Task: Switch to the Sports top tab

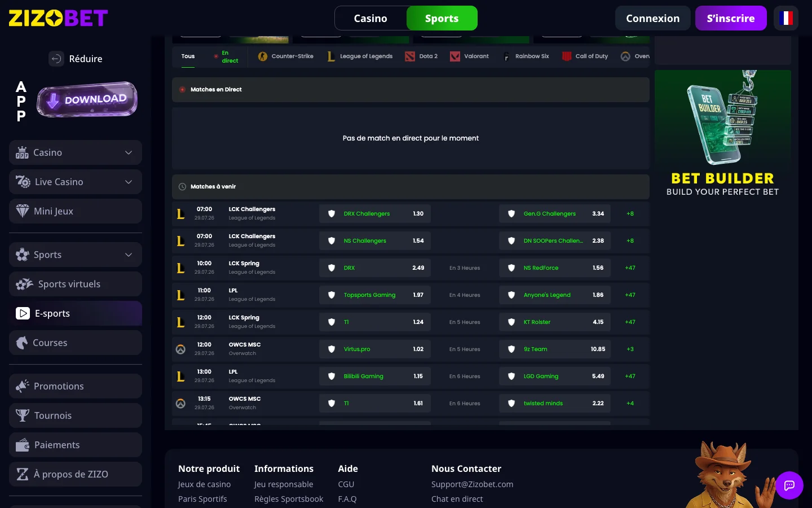Action: pos(442,18)
